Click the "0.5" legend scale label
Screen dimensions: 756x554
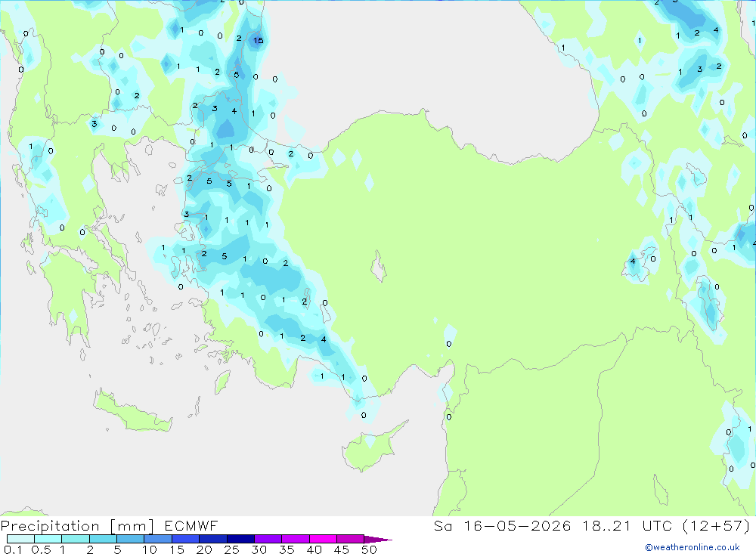point(41,549)
